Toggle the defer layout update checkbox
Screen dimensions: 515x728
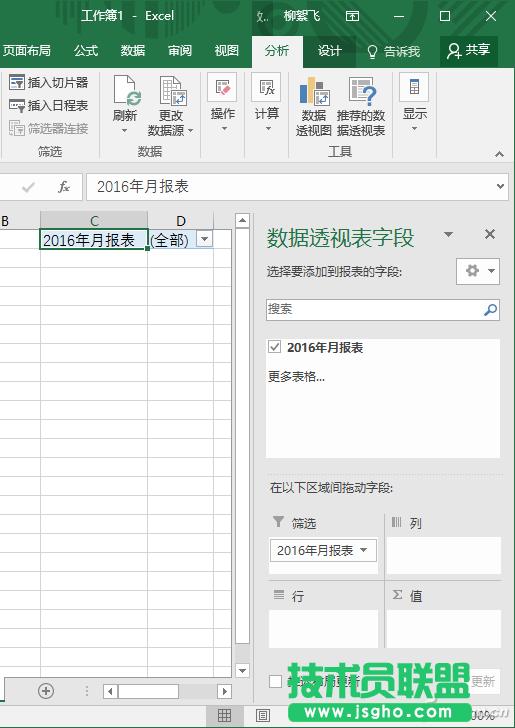click(x=275, y=682)
